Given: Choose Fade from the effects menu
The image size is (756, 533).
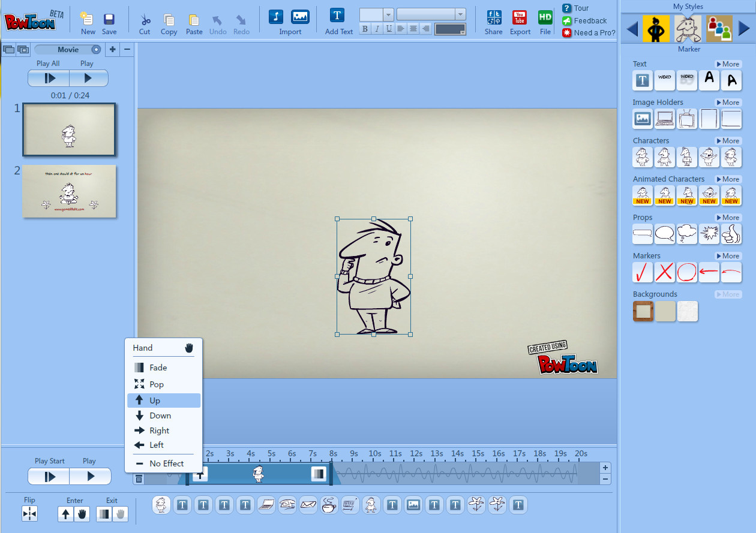Looking at the screenshot, I should 158,368.
